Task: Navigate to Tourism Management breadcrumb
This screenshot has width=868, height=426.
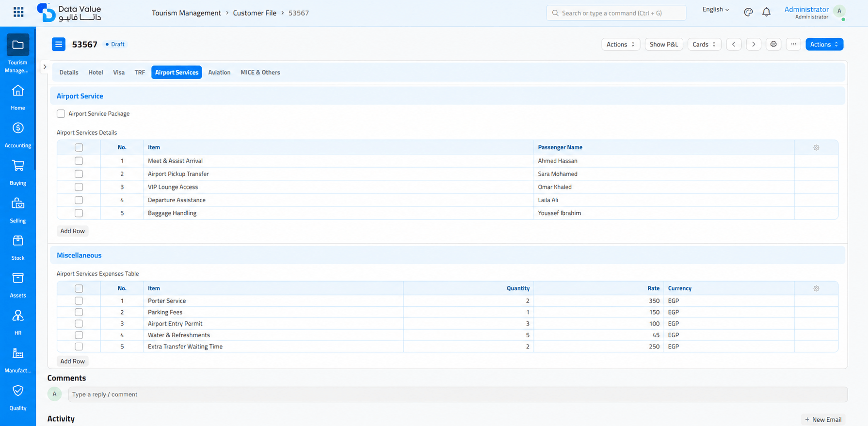Action: point(186,13)
